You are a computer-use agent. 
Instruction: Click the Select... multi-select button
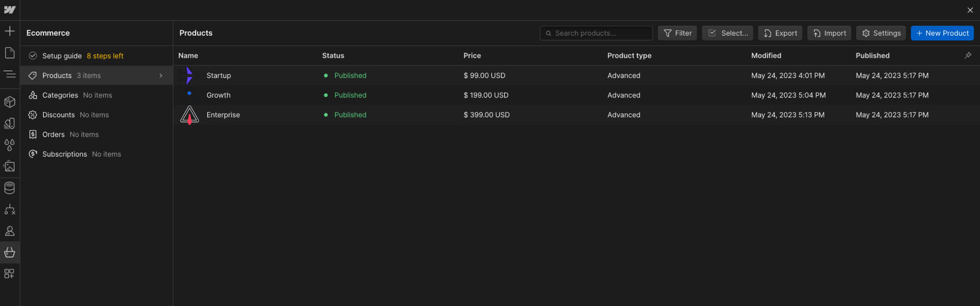727,33
